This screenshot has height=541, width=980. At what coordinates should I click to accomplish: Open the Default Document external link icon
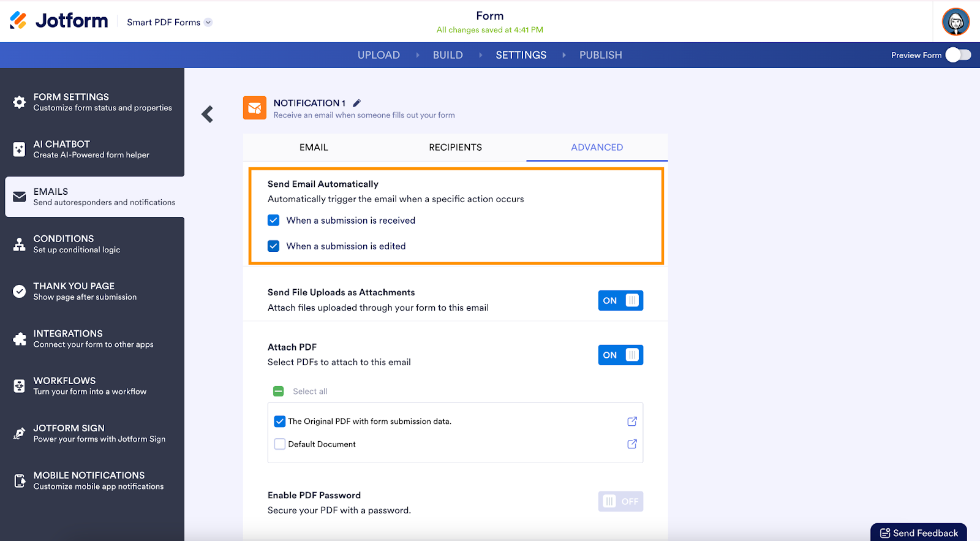632,444
